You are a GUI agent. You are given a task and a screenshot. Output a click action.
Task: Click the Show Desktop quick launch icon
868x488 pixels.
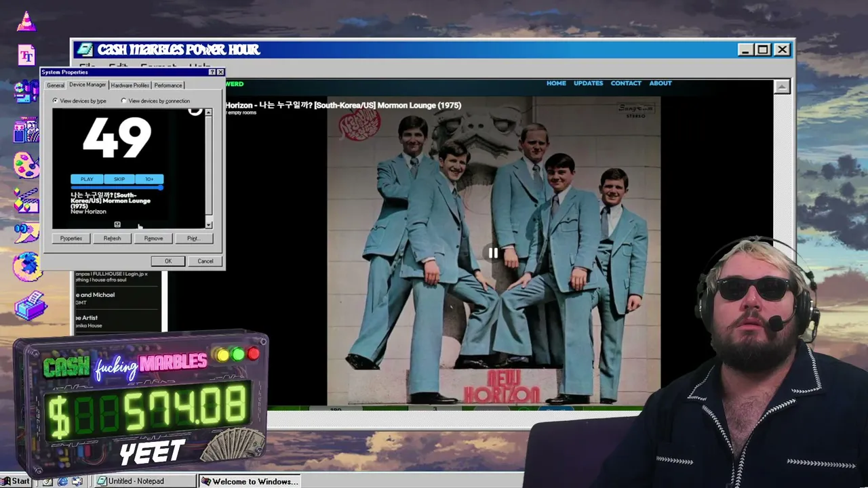77,481
